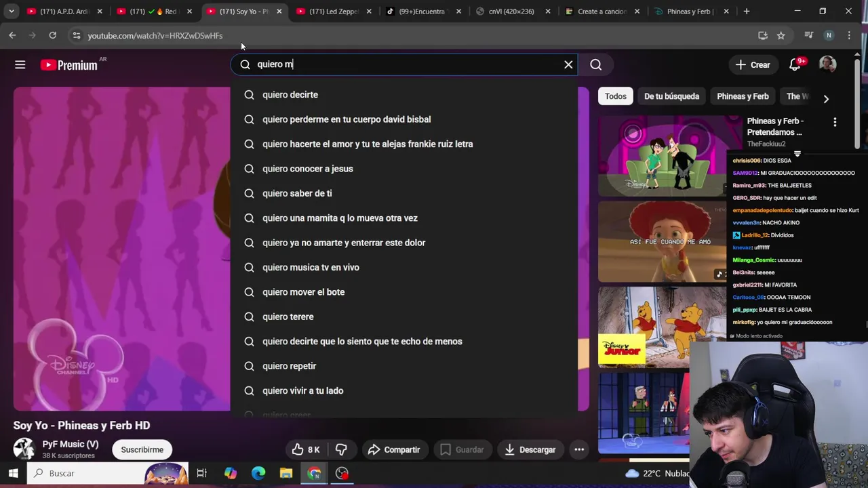Select suggestion 'quiero decirte'
Viewport: 868px width, 488px height.
pyautogui.click(x=403, y=95)
